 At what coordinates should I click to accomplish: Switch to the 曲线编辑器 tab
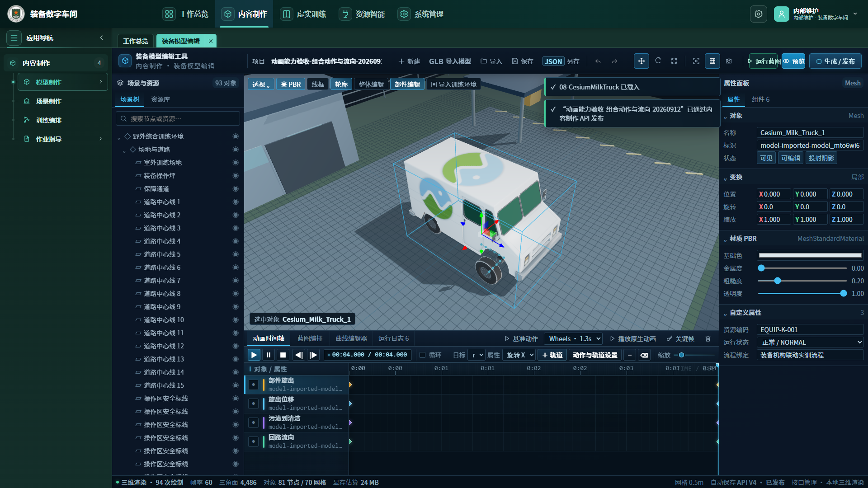pos(351,338)
